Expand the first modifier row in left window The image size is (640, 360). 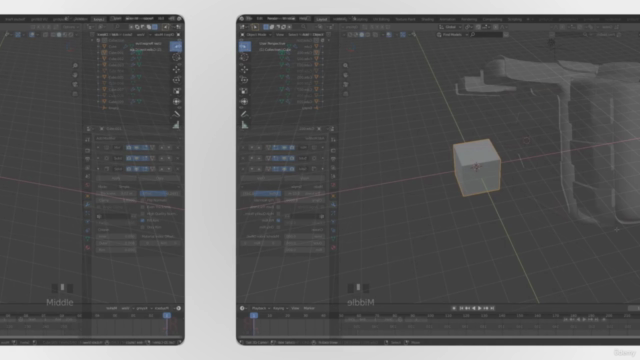pyautogui.click(x=98, y=147)
